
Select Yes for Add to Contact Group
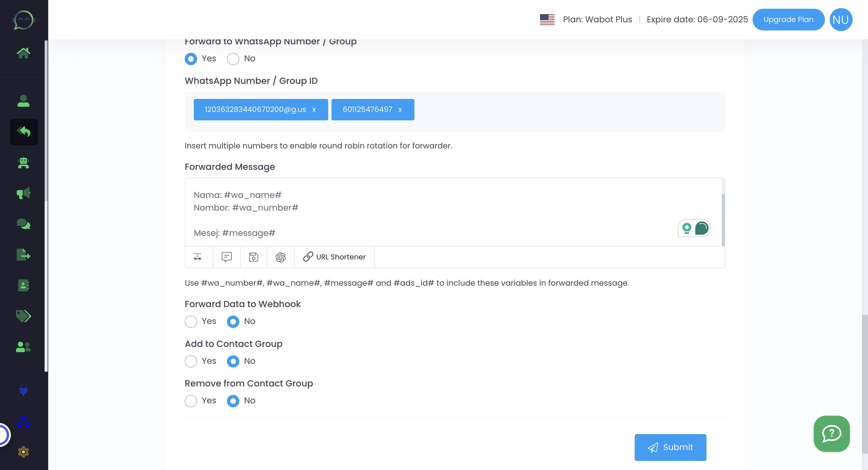click(191, 361)
